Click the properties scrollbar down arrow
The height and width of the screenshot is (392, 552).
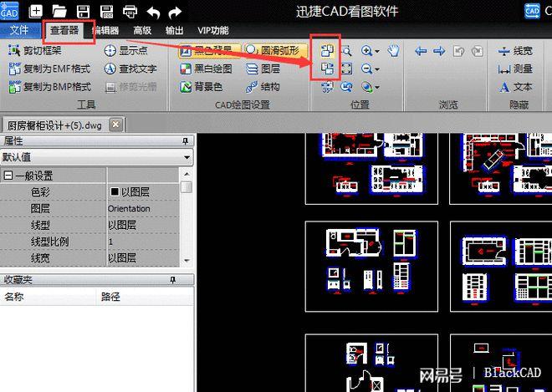(x=187, y=261)
